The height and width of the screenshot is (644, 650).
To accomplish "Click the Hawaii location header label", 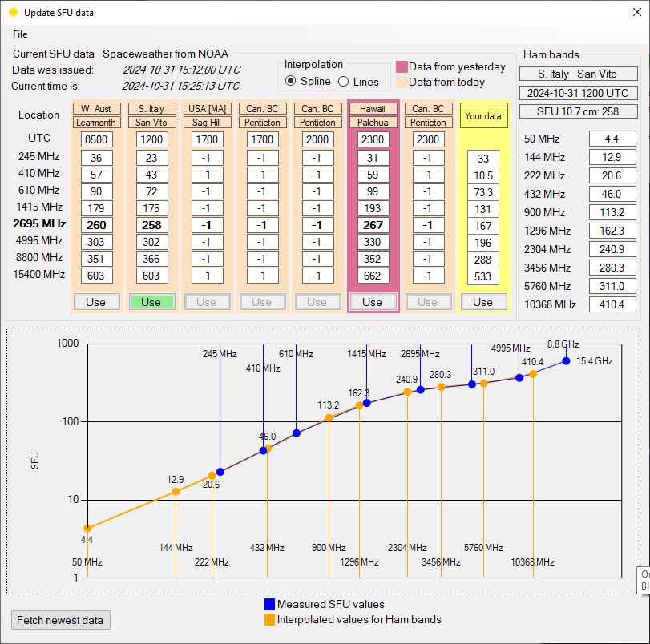I will point(373,109).
